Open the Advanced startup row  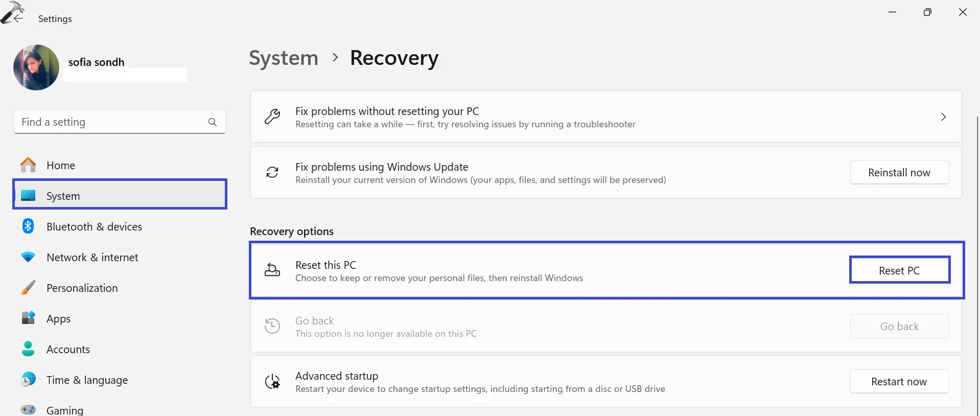coord(511,382)
